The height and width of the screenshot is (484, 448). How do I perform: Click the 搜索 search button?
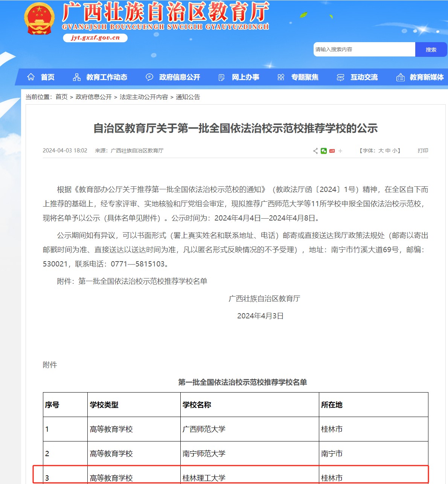pyautogui.click(x=431, y=49)
